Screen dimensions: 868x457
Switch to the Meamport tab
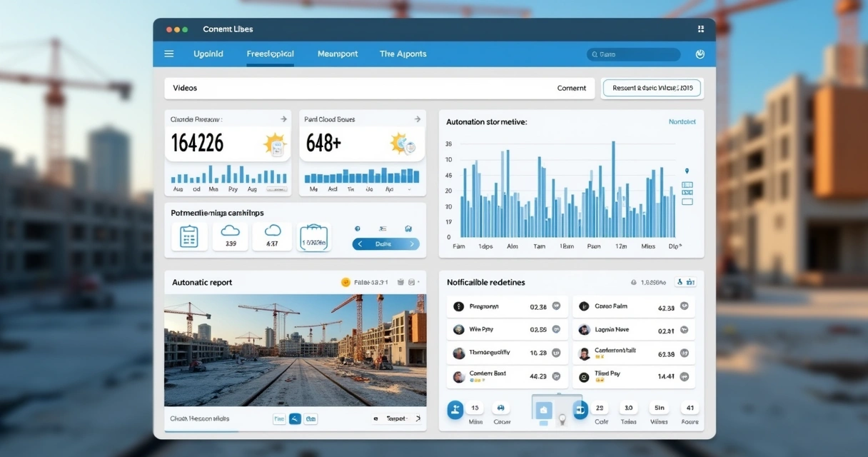337,54
